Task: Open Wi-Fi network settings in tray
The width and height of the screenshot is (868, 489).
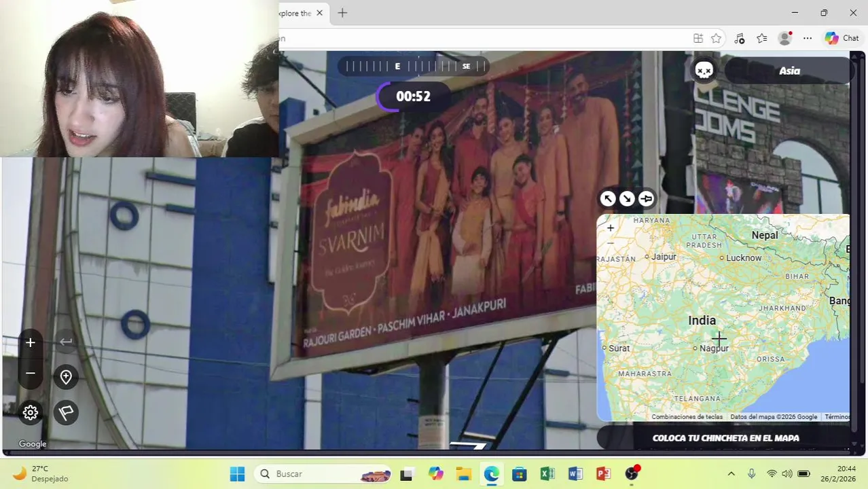Action: coord(772,474)
